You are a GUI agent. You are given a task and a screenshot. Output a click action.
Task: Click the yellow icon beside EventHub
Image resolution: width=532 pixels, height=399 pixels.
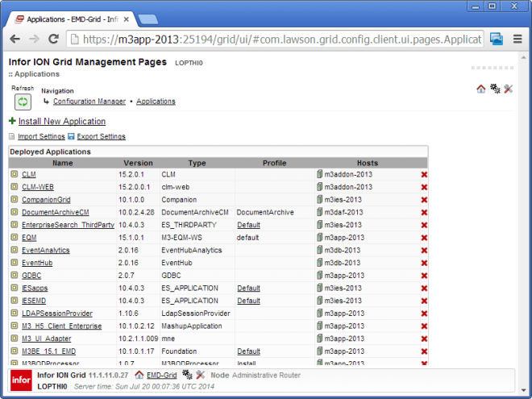coord(14,263)
